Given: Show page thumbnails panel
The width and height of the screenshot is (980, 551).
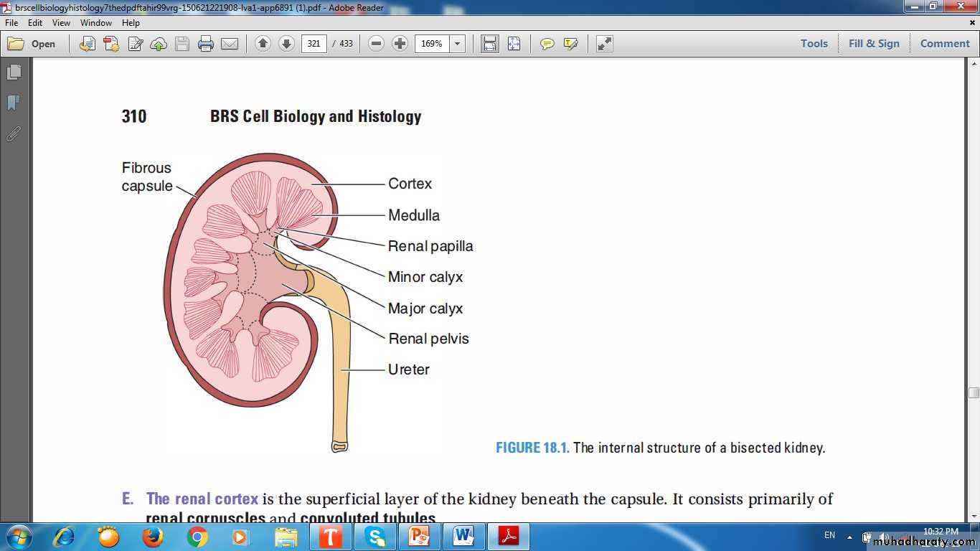Looking at the screenshot, I should pyautogui.click(x=14, y=72).
